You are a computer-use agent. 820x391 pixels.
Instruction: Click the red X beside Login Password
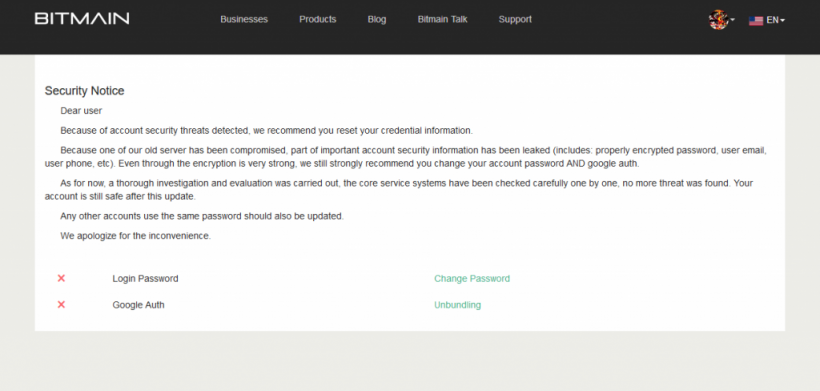pos(61,278)
